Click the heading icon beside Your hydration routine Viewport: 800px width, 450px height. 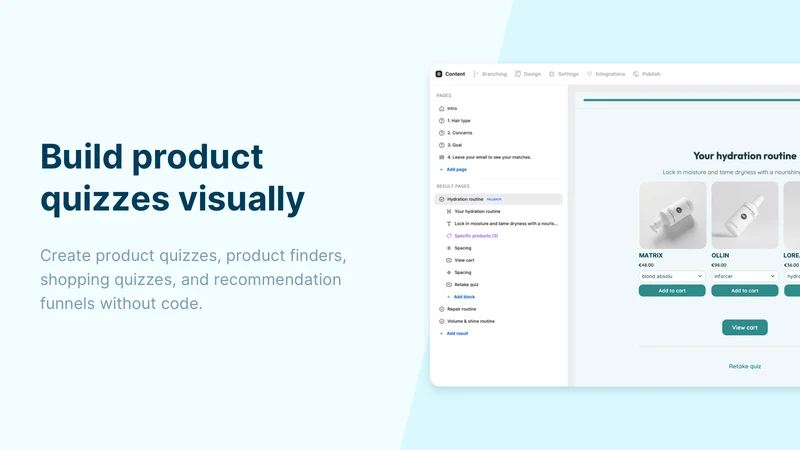coord(449,211)
